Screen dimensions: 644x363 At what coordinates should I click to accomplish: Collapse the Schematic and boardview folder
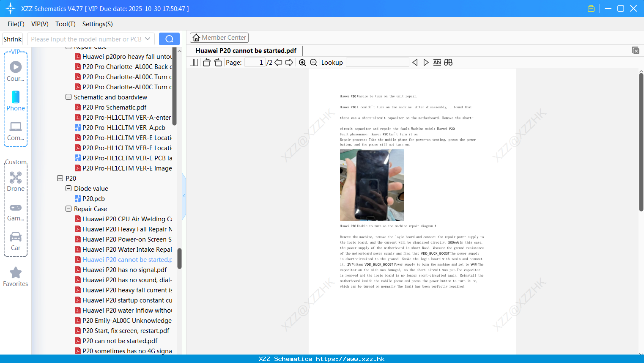click(69, 97)
